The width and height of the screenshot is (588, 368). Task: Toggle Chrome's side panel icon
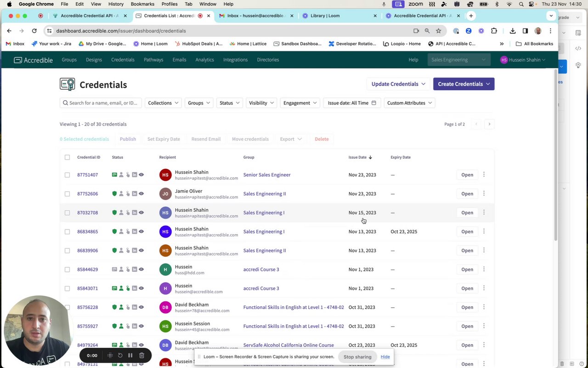click(525, 31)
